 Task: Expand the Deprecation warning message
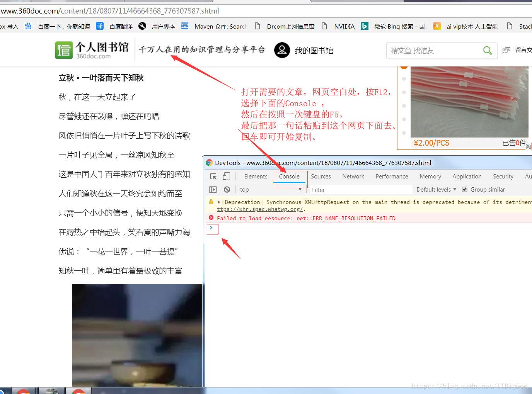pos(219,202)
